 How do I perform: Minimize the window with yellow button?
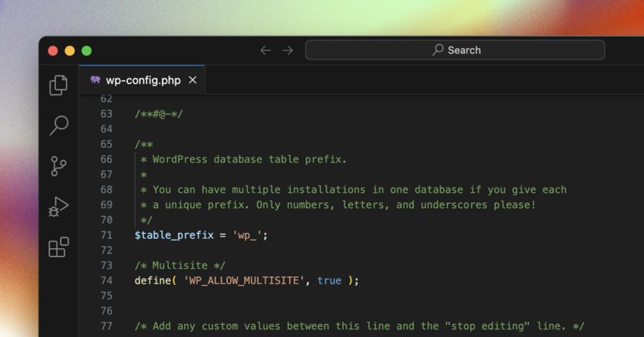click(x=70, y=51)
